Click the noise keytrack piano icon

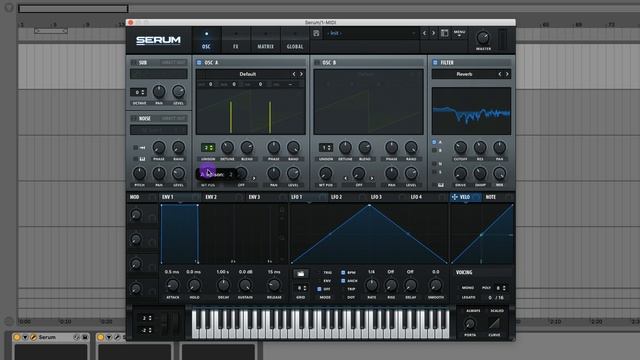click(142, 158)
